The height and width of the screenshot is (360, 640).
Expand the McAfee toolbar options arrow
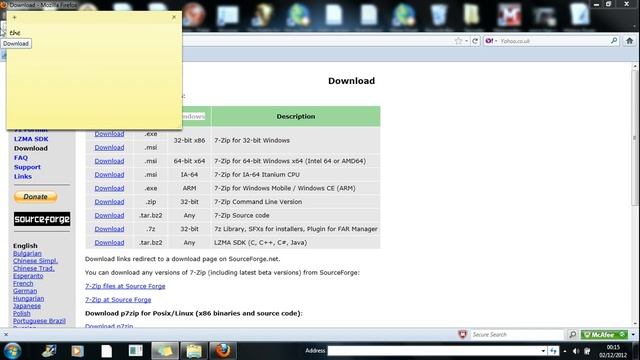(x=633, y=335)
